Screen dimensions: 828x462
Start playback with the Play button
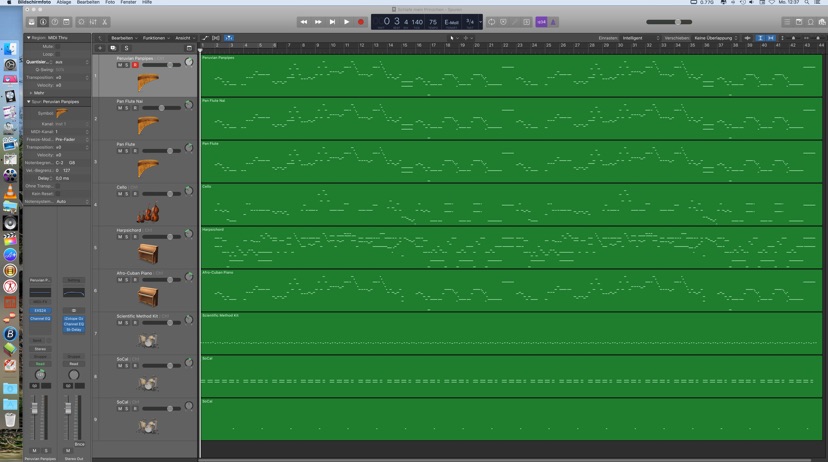346,22
